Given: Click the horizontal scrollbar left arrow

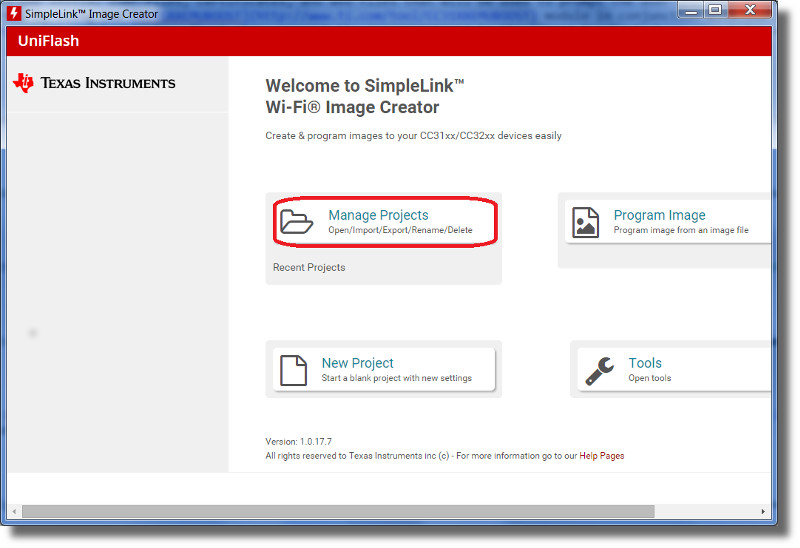Looking at the screenshot, I should pos(14,511).
